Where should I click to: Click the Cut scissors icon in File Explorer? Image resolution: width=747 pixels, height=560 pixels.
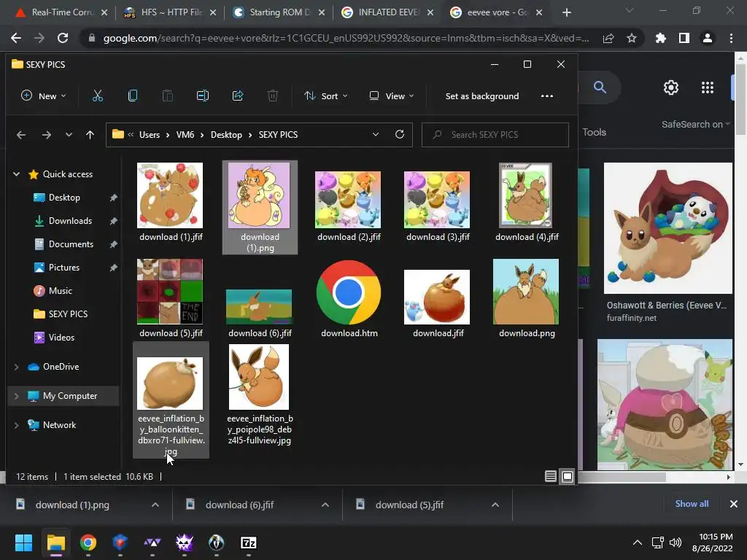[x=97, y=96]
